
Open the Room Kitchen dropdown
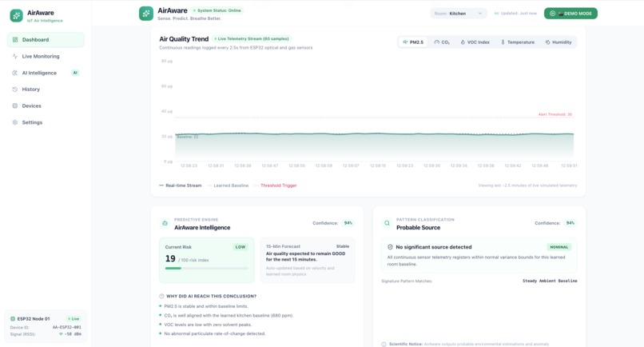(x=459, y=13)
